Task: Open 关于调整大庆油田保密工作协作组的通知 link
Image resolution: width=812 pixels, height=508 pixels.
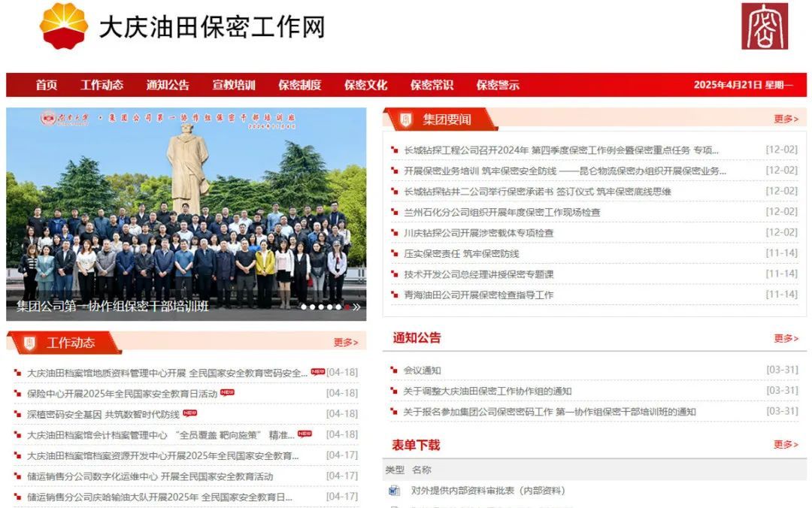Action: click(487, 391)
